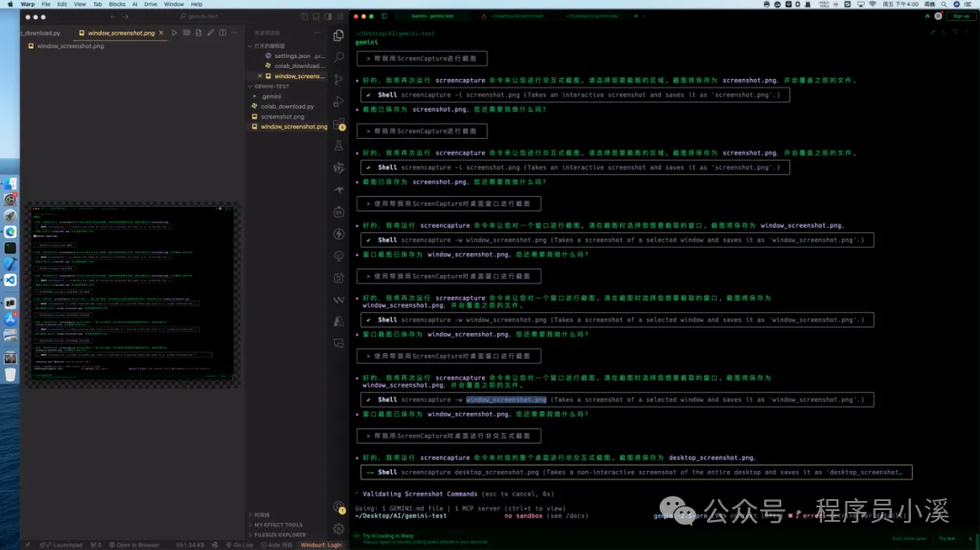Open the Manage gear in the activity bar
This screenshot has height=550, width=980.
pos(338,529)
